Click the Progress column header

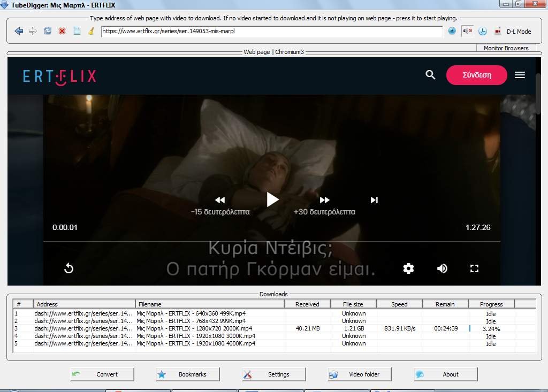point(491,304)
